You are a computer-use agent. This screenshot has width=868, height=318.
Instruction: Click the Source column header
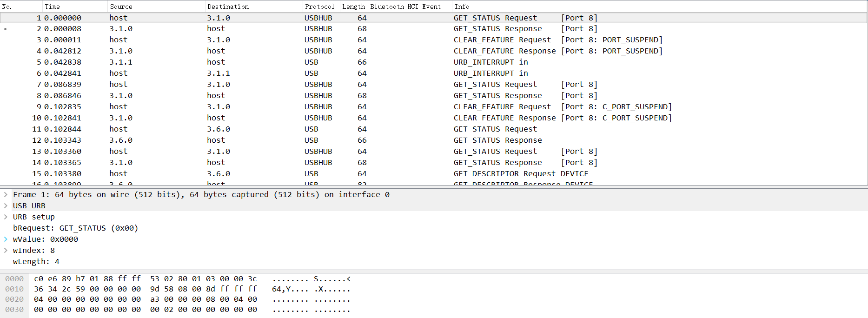(x=121, y=7)
